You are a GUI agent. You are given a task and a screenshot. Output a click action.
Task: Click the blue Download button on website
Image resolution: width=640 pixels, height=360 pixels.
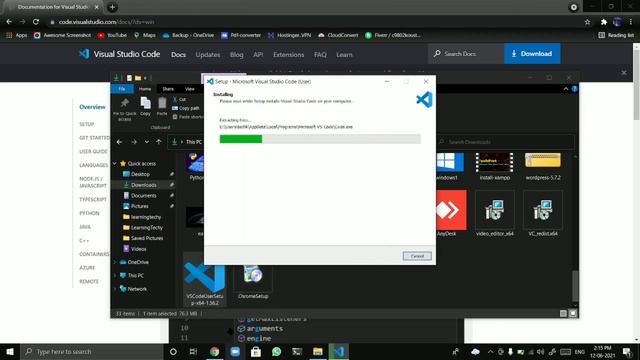(x=532, y=53)
